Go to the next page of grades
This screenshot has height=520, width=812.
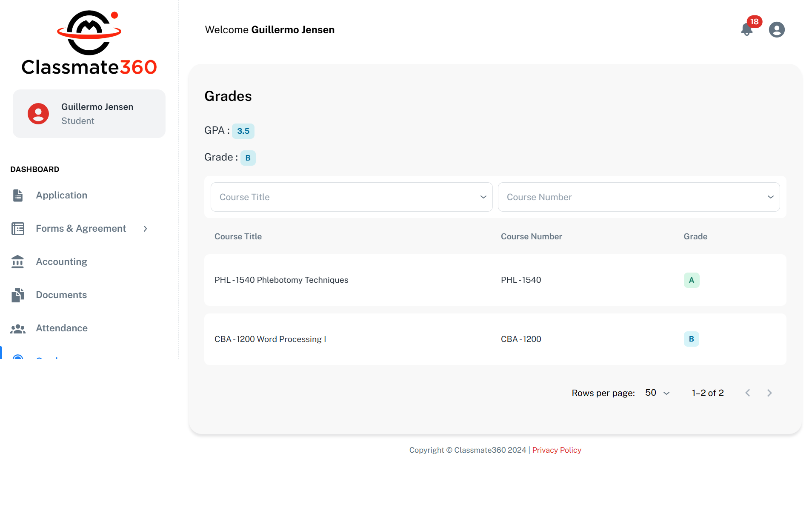pos(769,393)
